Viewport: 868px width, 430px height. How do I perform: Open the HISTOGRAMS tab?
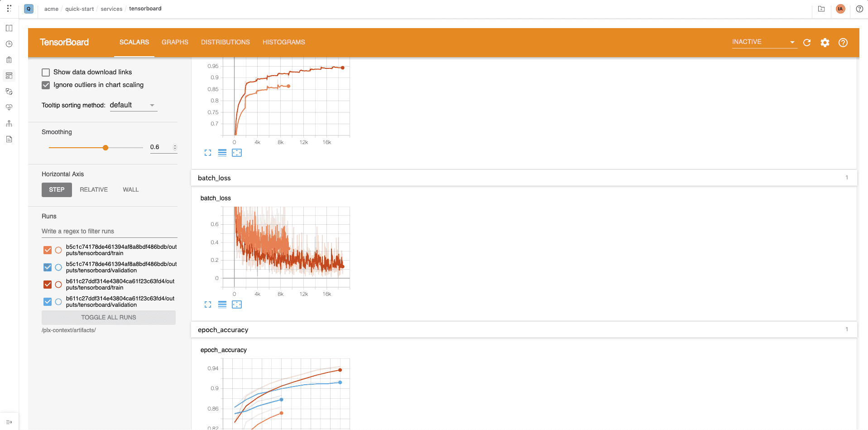[x=283, y=42]
